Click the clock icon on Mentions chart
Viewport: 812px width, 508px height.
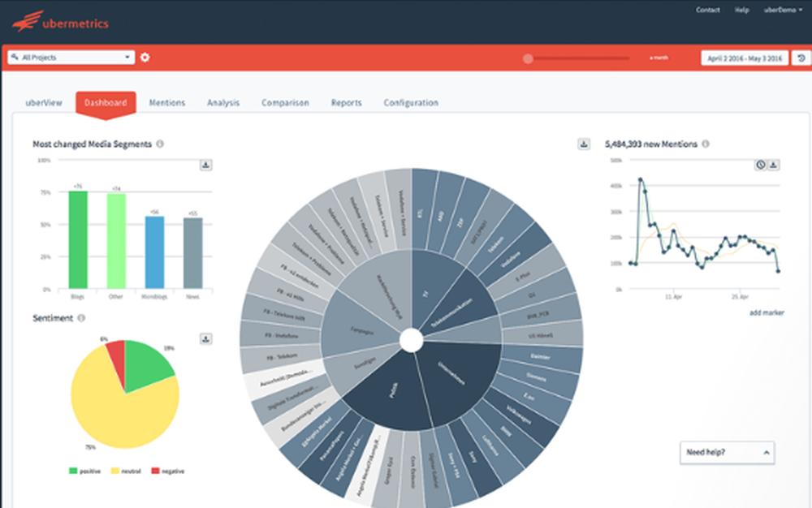point(760,165)
